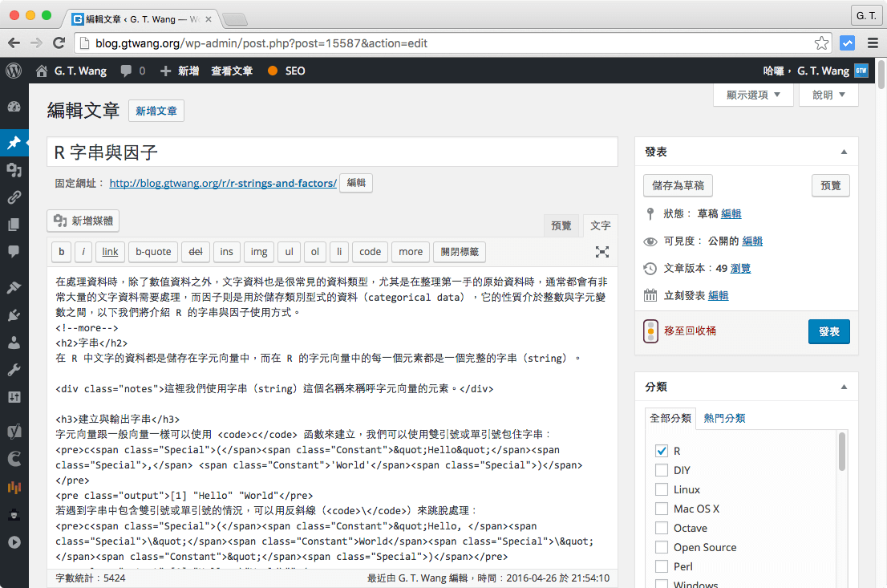
Task: Uncheck the R category checkbox
Action: (x=661, y=451)
